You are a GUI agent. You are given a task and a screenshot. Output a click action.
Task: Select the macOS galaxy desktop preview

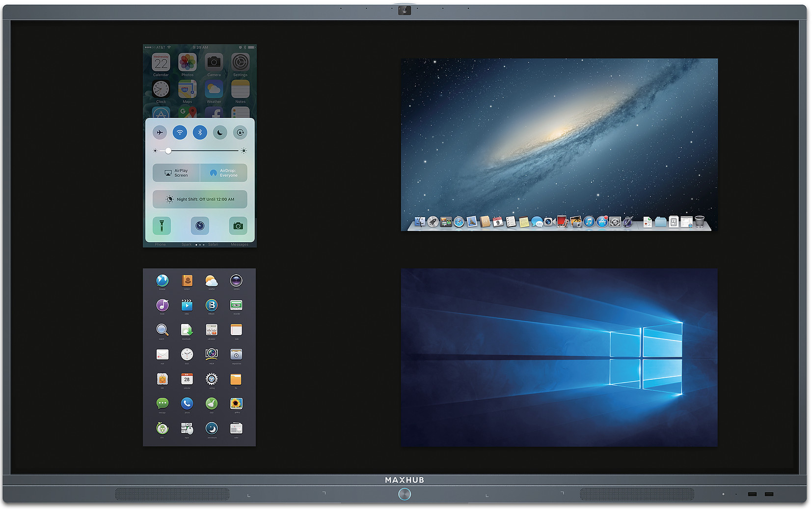(559, 144)
